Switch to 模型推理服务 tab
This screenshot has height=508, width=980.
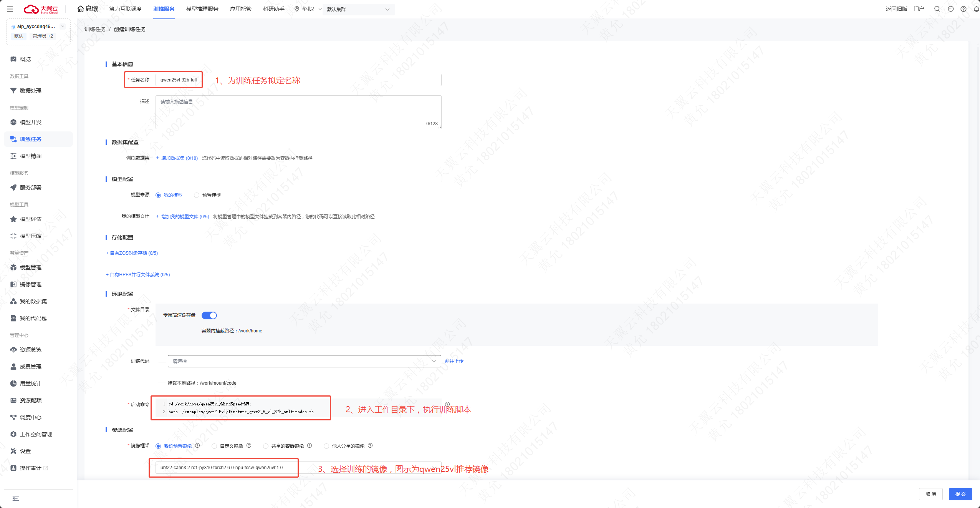(202, 9)
